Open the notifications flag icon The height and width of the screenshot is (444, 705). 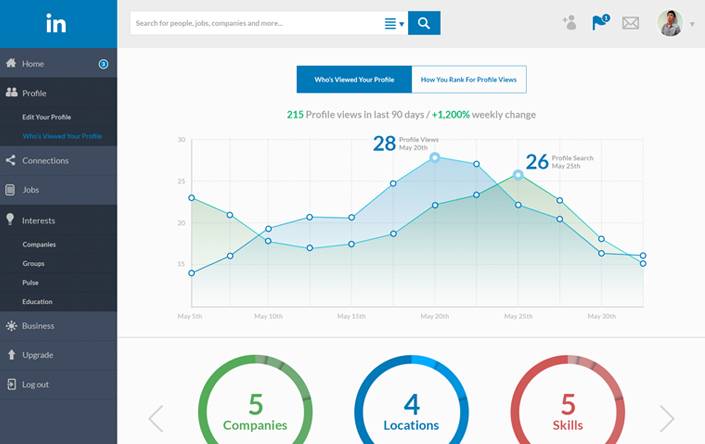(x=600, y=22)
